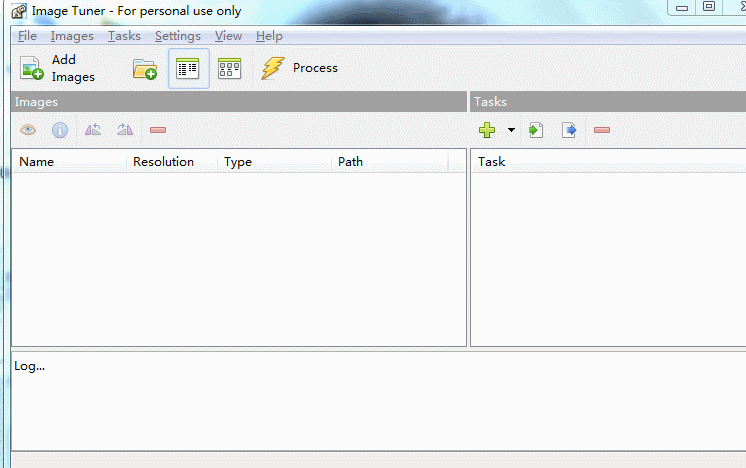
Task: Open the Help menu
Action: tap(269, 36)
